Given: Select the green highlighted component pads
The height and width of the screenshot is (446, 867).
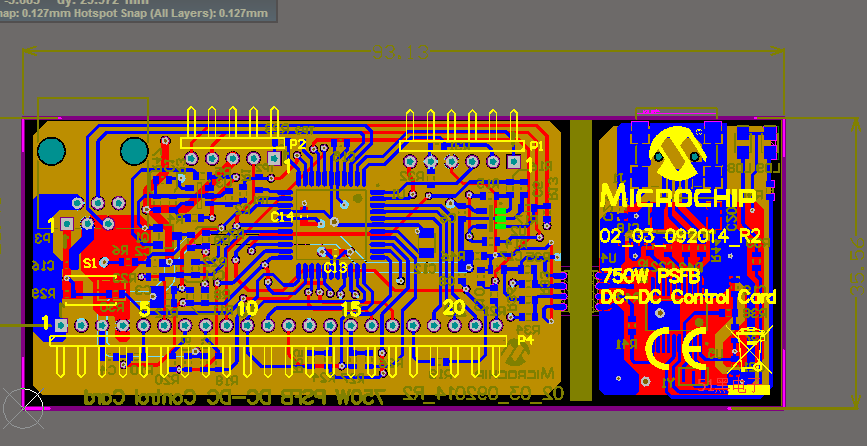Looking at the screenshot, I should coord(501,218).
